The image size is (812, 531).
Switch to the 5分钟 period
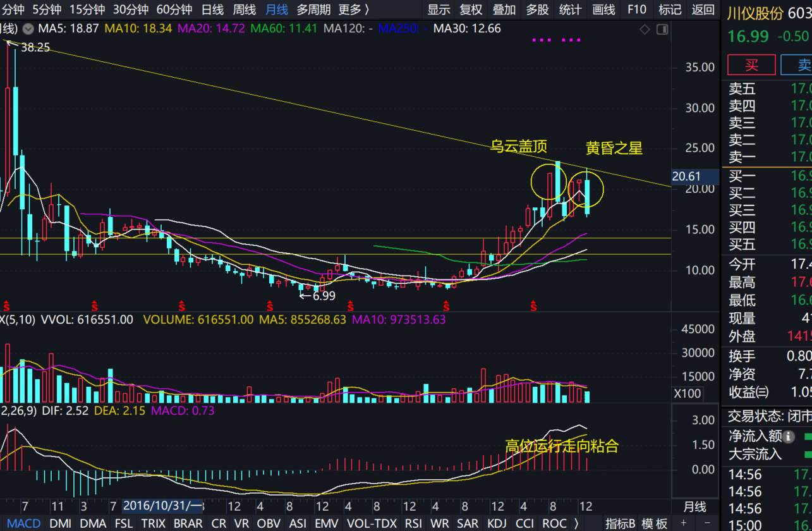pos(47,9)
